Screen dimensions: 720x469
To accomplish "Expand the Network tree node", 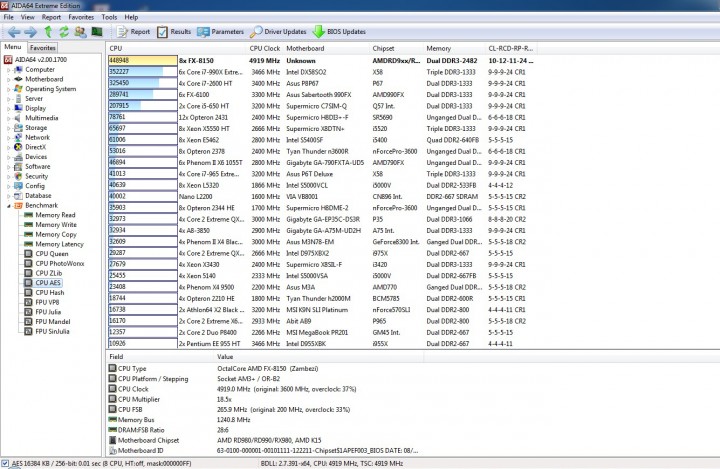I will click(8, 137).
